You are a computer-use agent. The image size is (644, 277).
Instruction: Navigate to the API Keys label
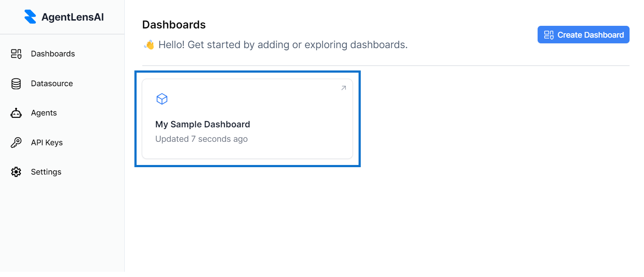(x=47, y=143)
